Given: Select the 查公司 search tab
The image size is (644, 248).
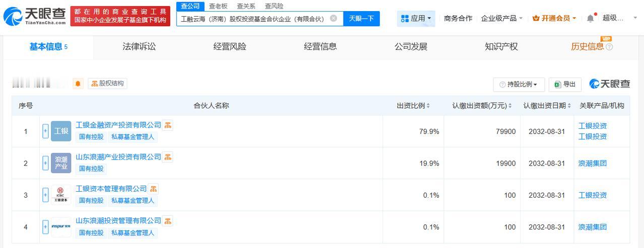Looking at the screenshot, I should tap(190, 6).
